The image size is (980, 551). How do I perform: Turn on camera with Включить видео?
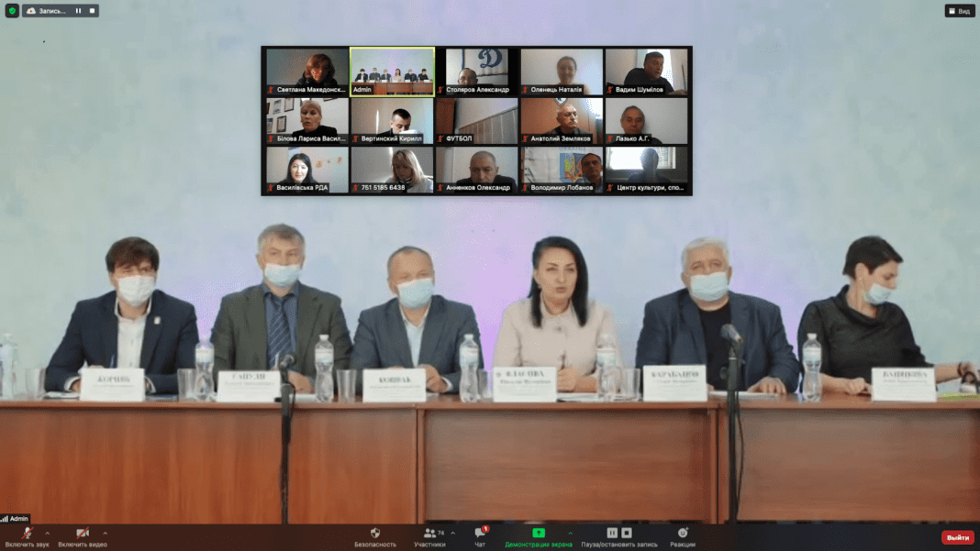coord(82,534)
